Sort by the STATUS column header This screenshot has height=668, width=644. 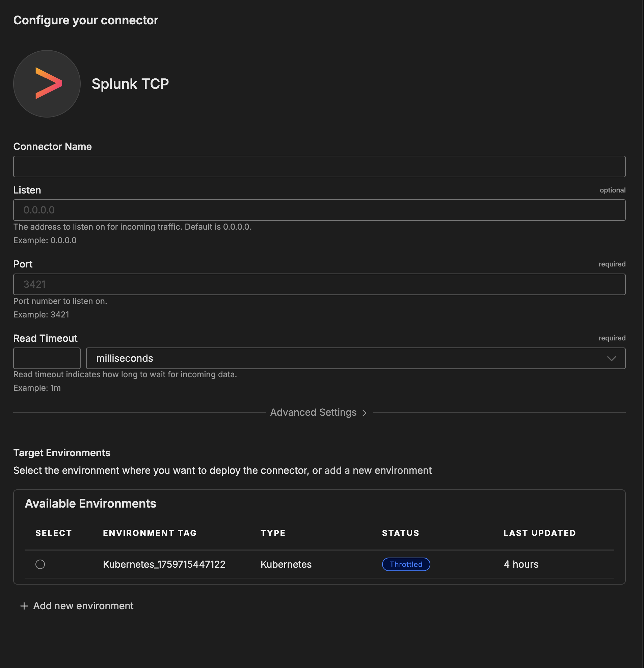tap(401, 533)
